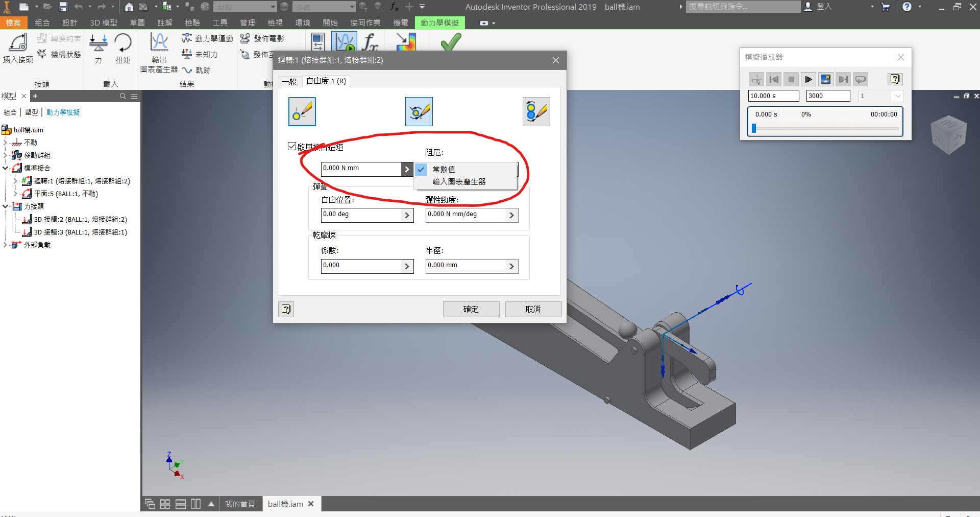Select 3D Contact:2 (3D 接觸:2) tree item
Screen dimensions: 980x517
(75, 219)
